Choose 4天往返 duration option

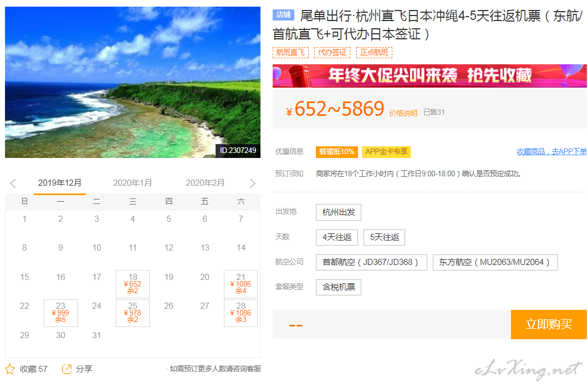[x=337, y=237]
